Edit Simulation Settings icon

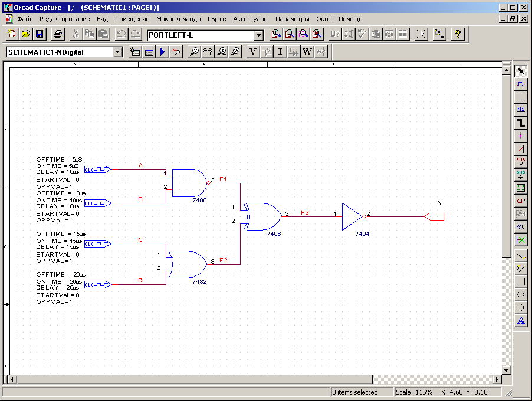pyautogui.click(x=149, y=52)
